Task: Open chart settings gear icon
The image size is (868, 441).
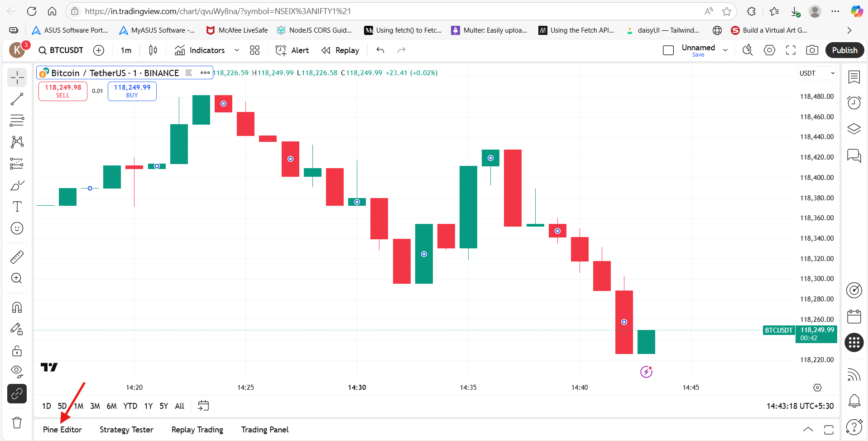Action: click(769, 50)
